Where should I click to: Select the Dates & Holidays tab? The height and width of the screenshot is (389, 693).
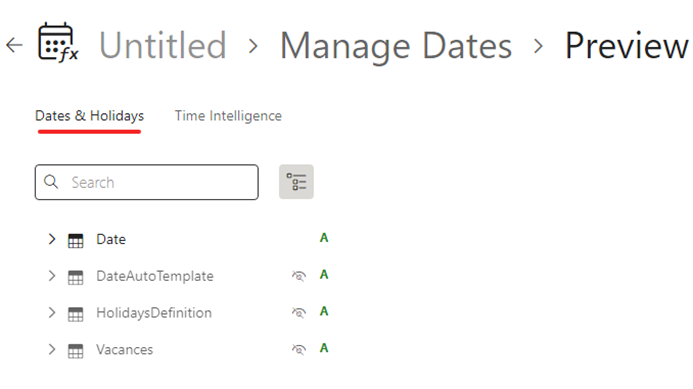(89, 116)
